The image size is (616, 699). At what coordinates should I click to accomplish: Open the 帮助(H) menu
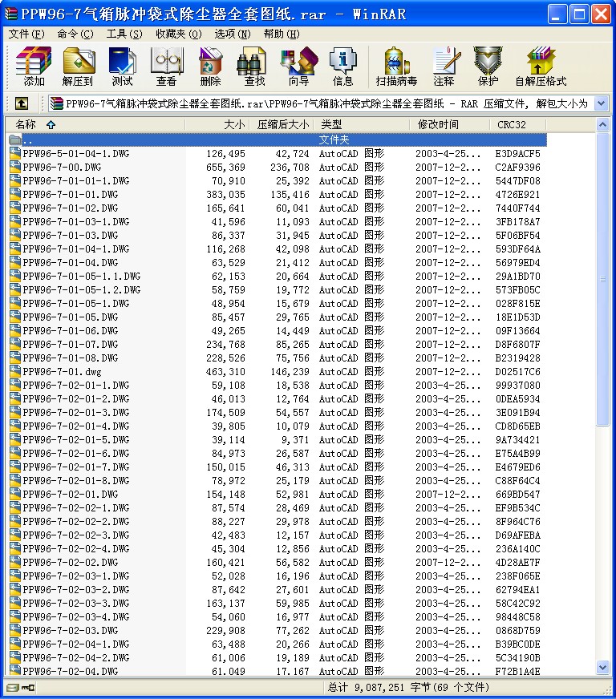(282, 34)
